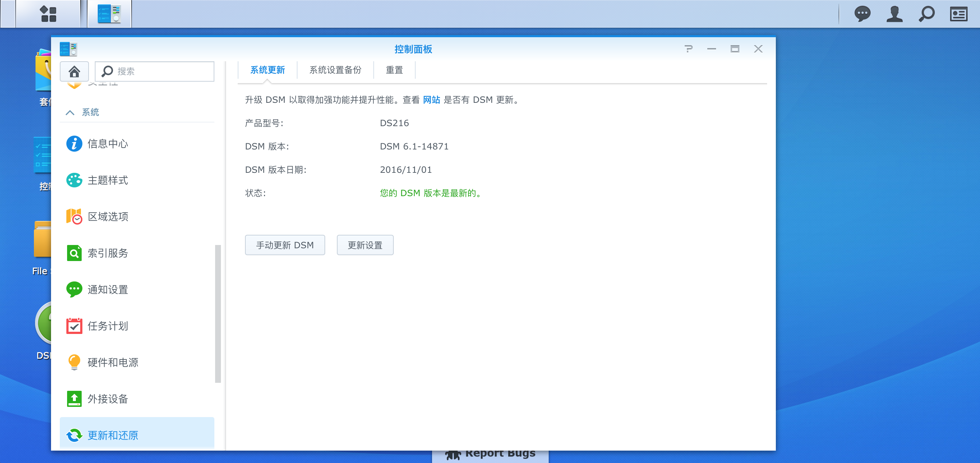Click the desktop search magnifier icon
The width and height of the screenshot is (980, 463).
[926, 14]
